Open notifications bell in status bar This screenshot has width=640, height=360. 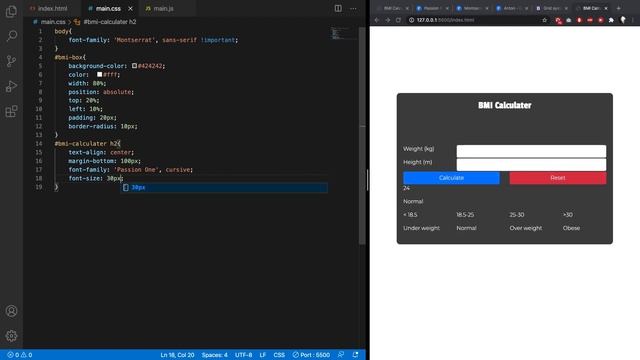[355, 355]
